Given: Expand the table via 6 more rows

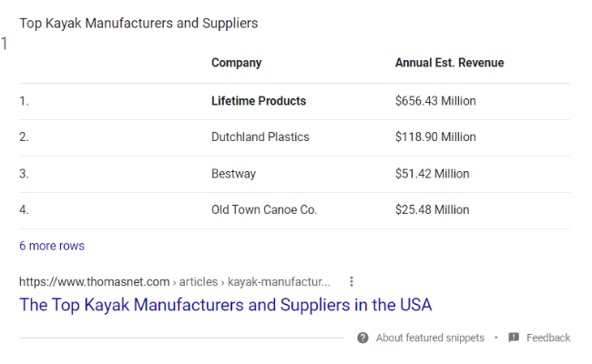Looking at the screenshot, I should [52, 246].
